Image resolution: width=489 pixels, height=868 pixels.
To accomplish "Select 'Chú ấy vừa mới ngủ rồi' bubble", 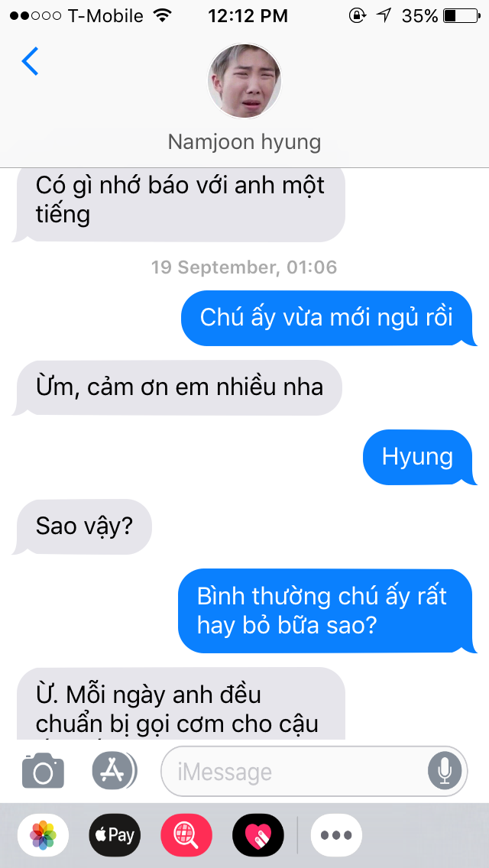I will [329, 319].
